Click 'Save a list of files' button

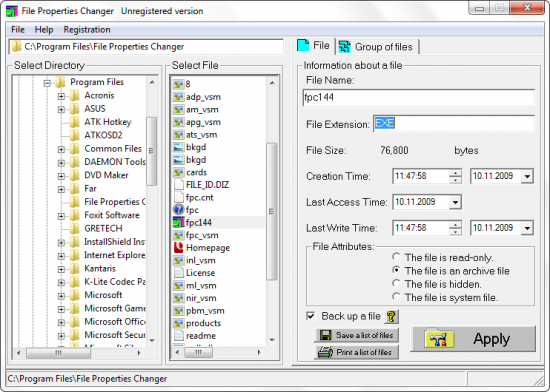[x=356, y=335]
